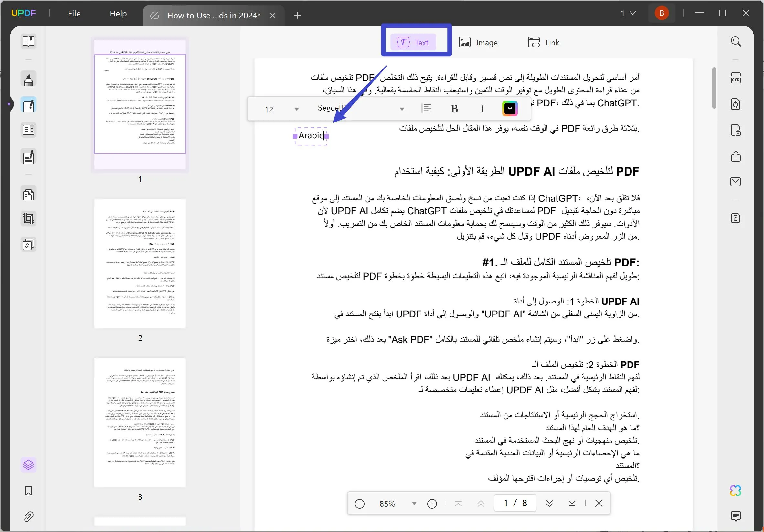Open the Attachments paperclip panel
The height and width of the screenshot is (532, 764).
tap(28, 517)
